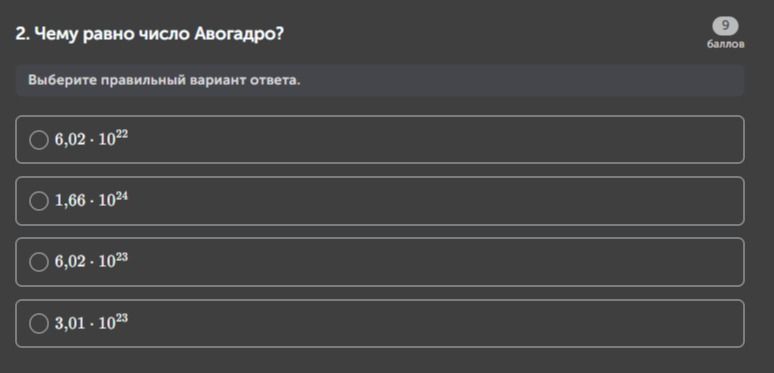The height and width of the screenshot is (373, 774).
Task: Select the radio button for 6,02 · 10²²
Action: pos(39,140)
